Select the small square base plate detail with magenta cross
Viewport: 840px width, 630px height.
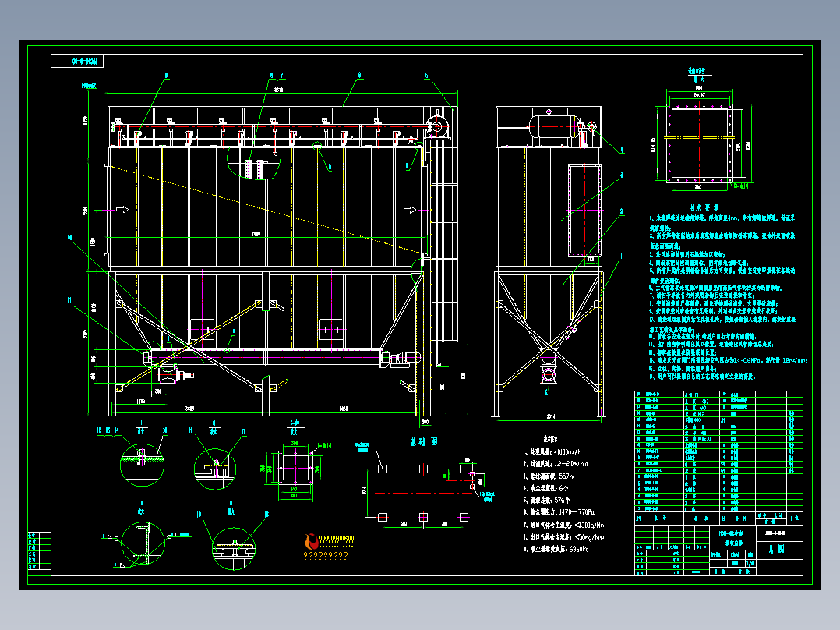tap(295, 468)
